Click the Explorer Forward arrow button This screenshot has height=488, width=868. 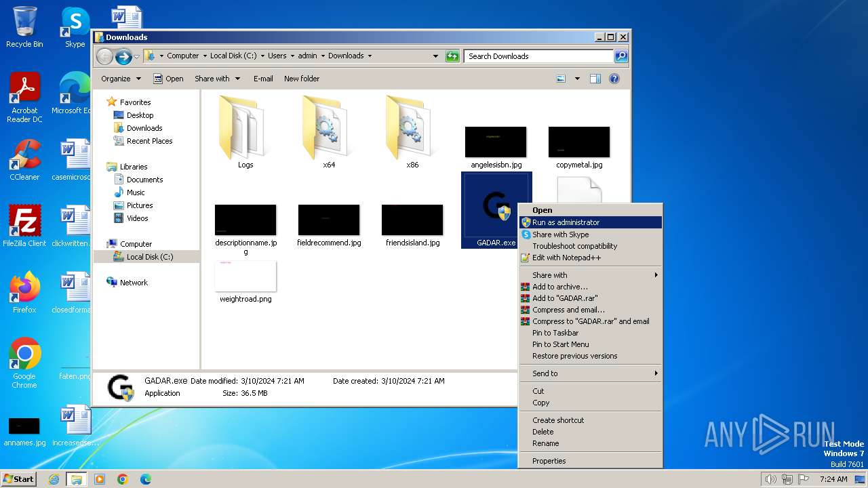123,56
